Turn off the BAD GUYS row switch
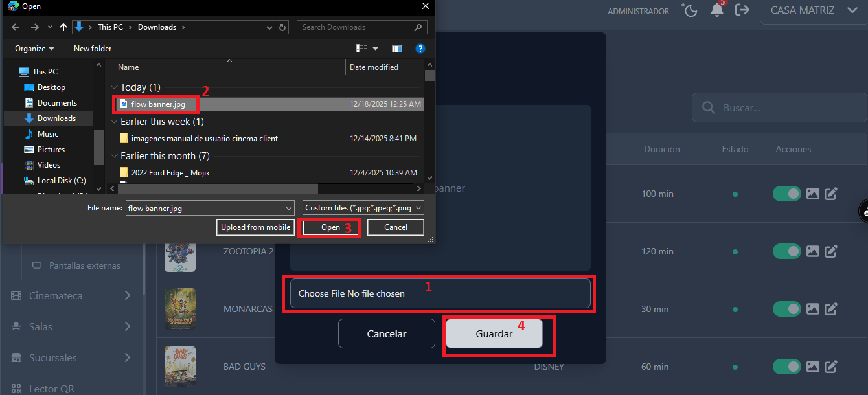868x395 pixels. [787, 367]
